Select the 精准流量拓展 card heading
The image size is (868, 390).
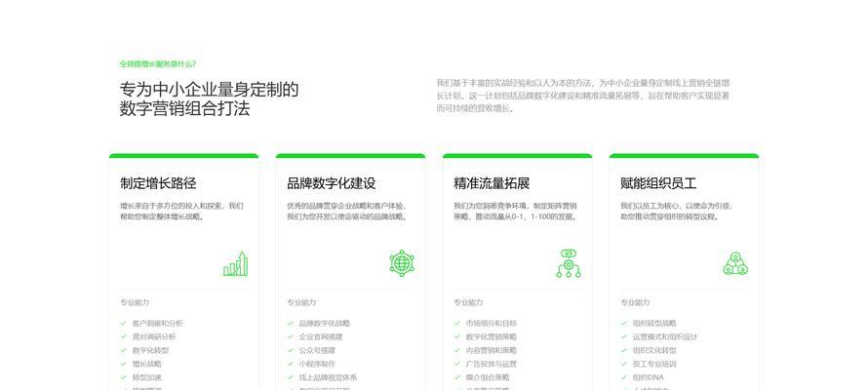pos(492,183)
